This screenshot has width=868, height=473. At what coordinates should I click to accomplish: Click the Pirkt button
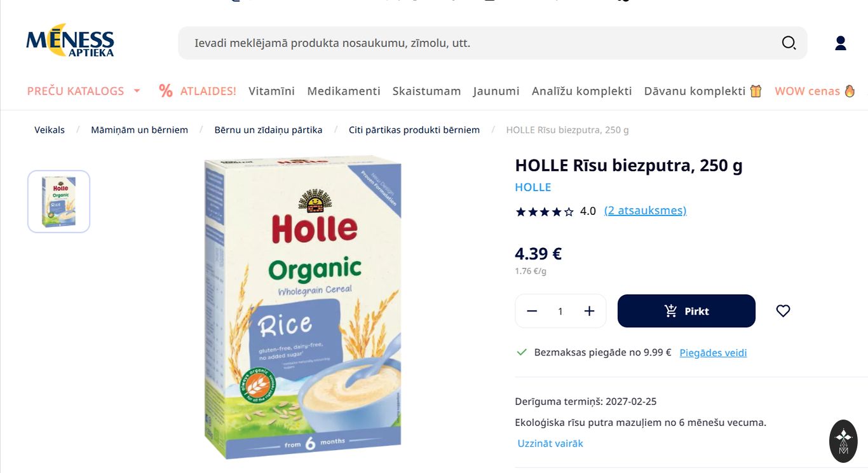686,311
